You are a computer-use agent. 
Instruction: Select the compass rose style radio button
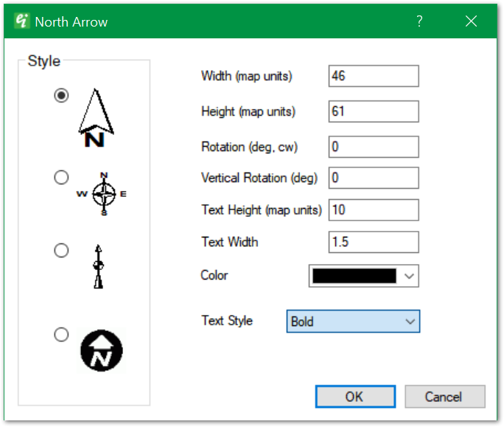pos(62,177)
